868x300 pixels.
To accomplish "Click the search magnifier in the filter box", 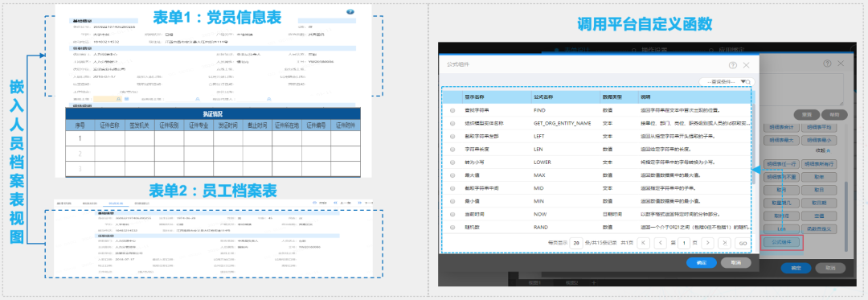I will coord(750,82).
